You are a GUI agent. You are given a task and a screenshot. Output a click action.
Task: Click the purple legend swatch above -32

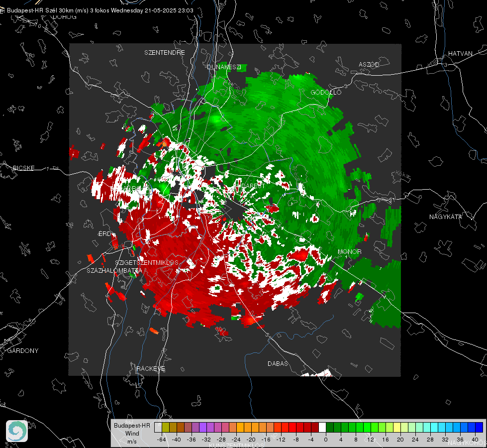203,427
